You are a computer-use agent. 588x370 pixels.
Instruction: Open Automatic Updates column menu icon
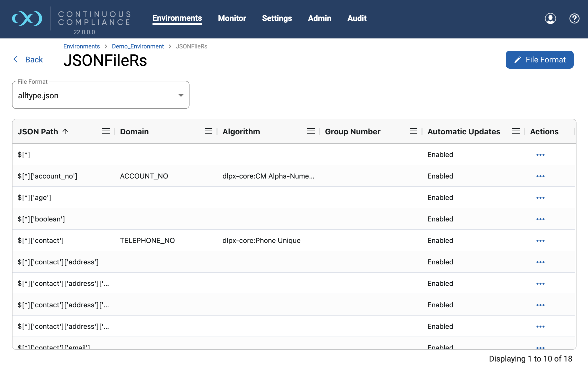click(x=516, y=131)
